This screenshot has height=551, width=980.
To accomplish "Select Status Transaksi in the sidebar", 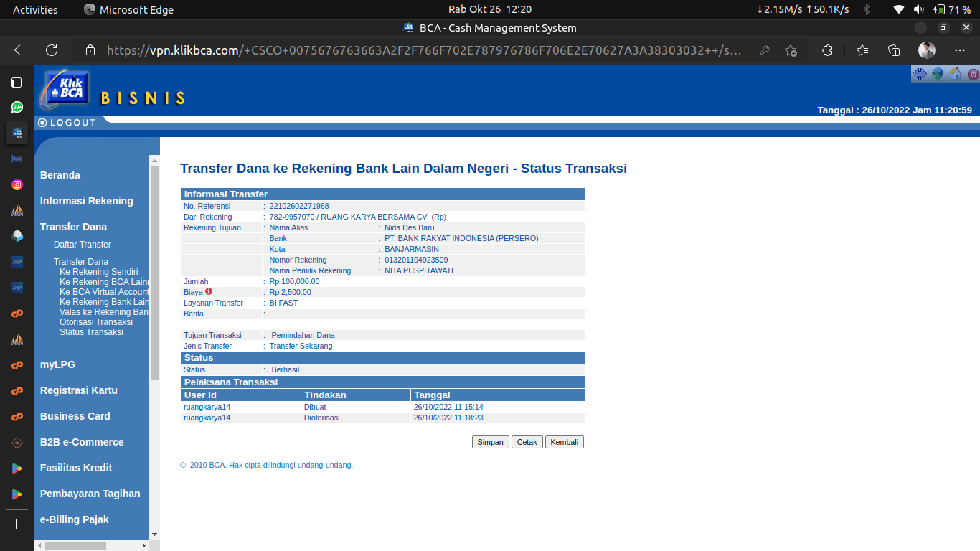I will pyautogui.click(x=91, y=332).
